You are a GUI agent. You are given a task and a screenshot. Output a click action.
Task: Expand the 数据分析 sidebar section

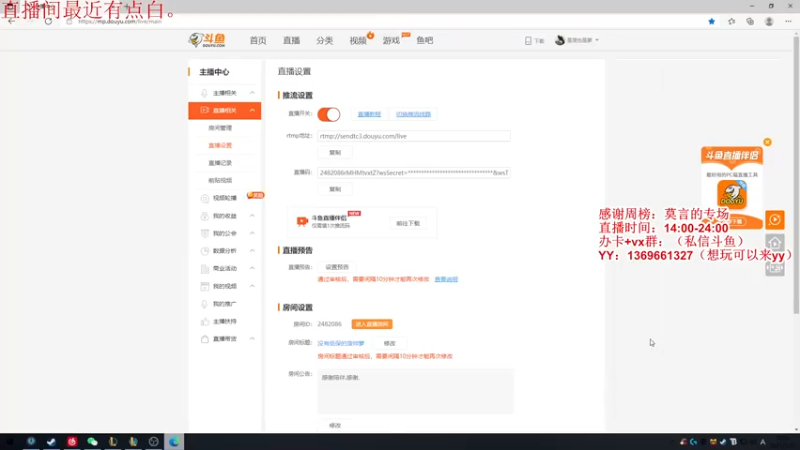tap(252, 251)
